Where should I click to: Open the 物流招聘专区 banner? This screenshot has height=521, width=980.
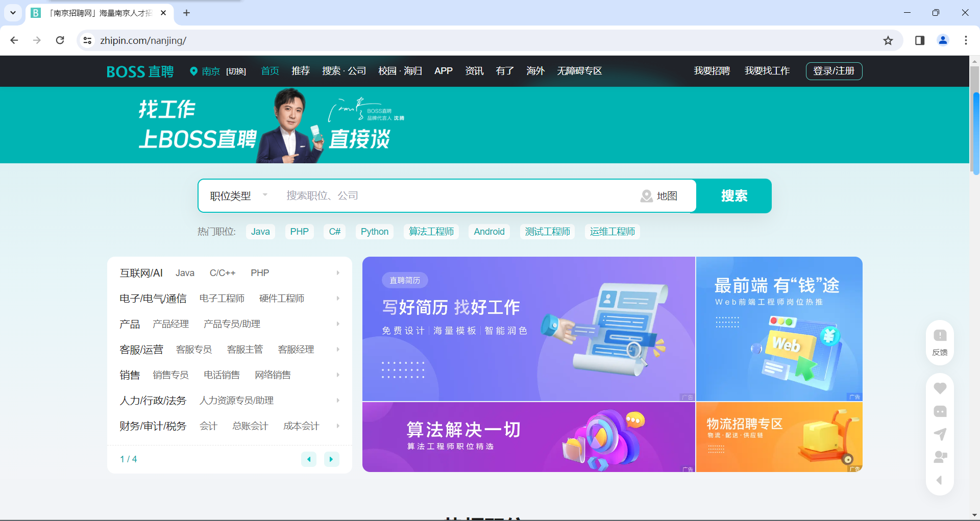coord(779,437)
